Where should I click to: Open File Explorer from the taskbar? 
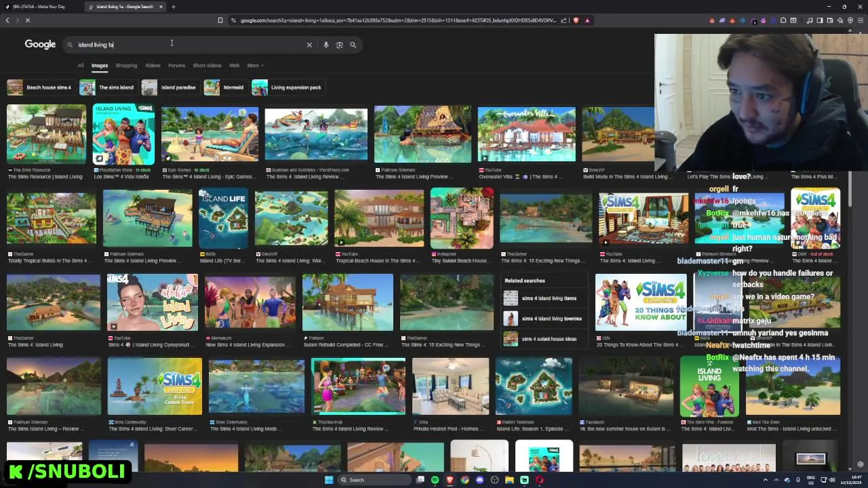tap(509, 480)
